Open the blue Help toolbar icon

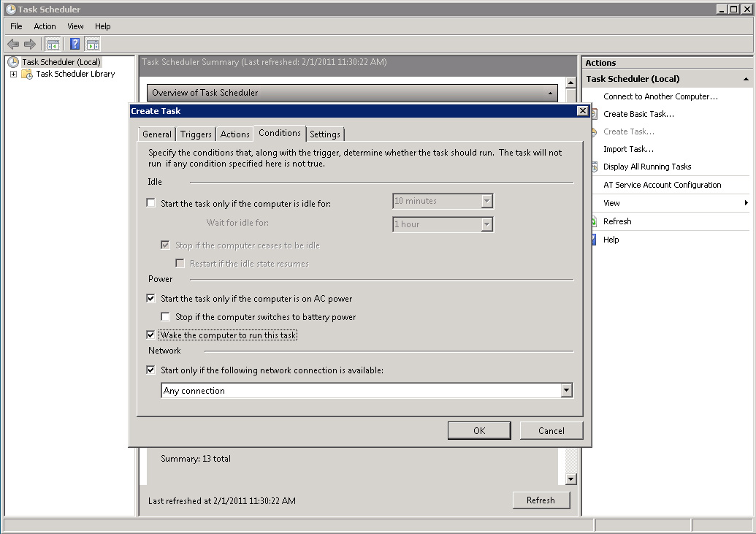click(75, 45)
